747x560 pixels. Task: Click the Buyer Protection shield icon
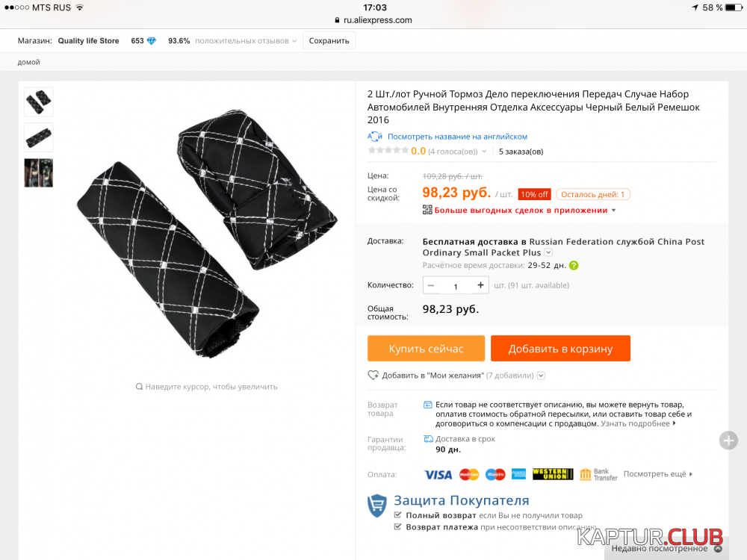pyautogui.click(x=376, y=505)
